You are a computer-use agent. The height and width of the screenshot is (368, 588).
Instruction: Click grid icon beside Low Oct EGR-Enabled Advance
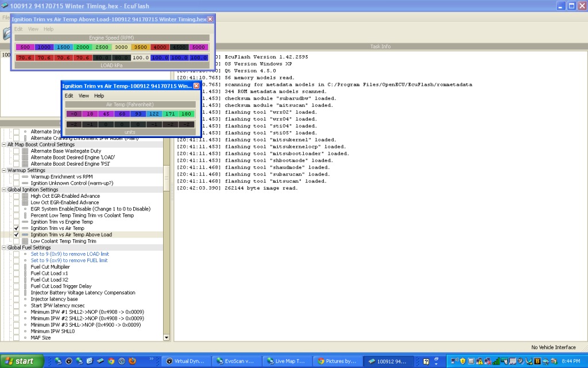pos(25,202)
